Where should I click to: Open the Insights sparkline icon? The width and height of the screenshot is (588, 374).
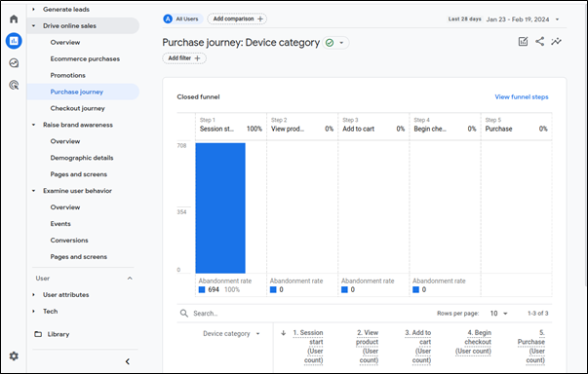(556, 41)
